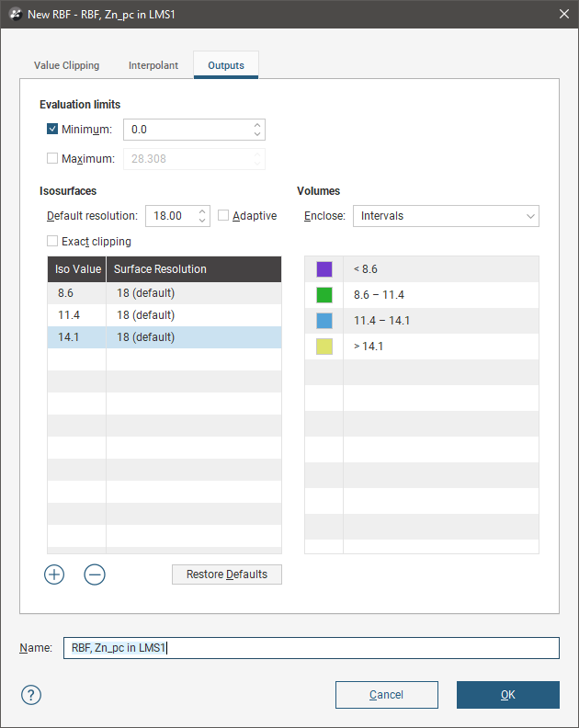The image size is (579, 728).
Task: Increase Default resolution with up arrow
Action: click(202, 211)
